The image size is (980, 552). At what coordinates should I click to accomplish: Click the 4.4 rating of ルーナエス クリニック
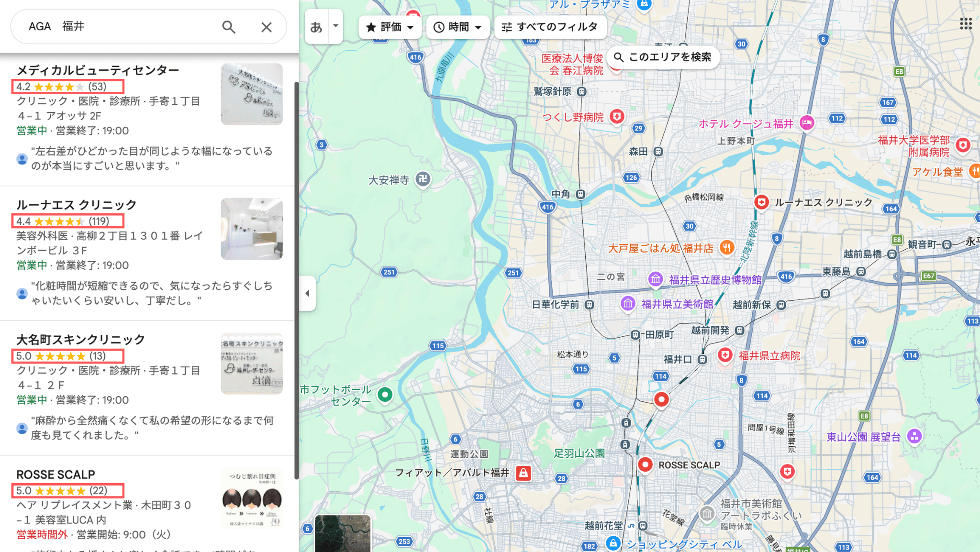pyautogui.click(x=23, y=221)
